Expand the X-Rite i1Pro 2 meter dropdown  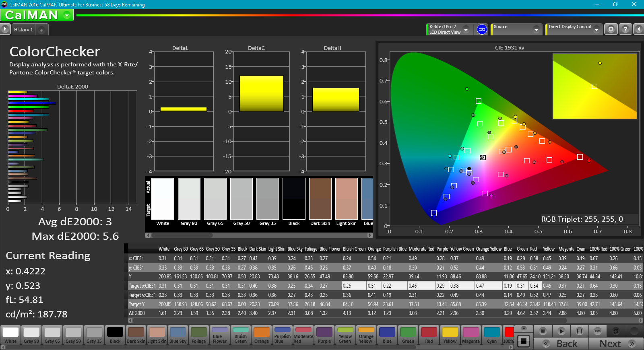[x=466, y=29]
